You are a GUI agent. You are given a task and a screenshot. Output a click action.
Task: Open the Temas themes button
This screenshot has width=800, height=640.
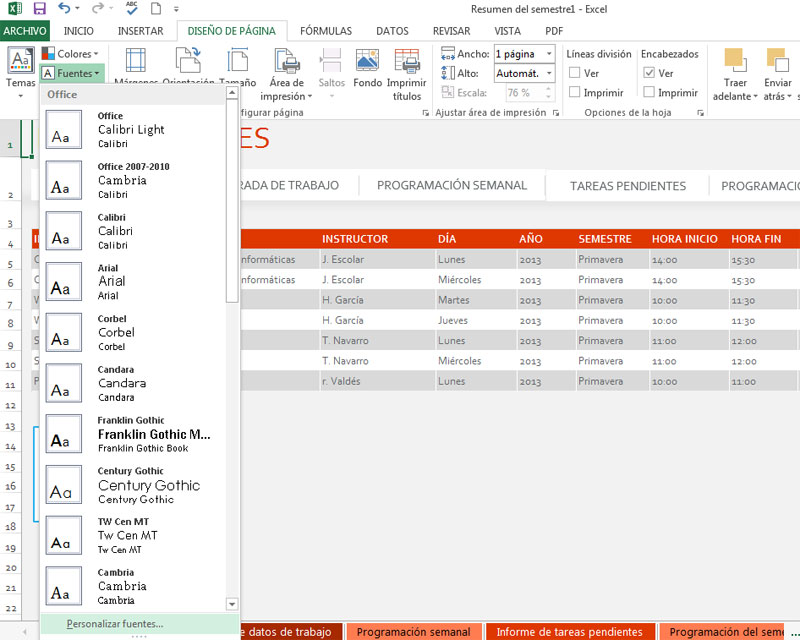tap(20, 72)
